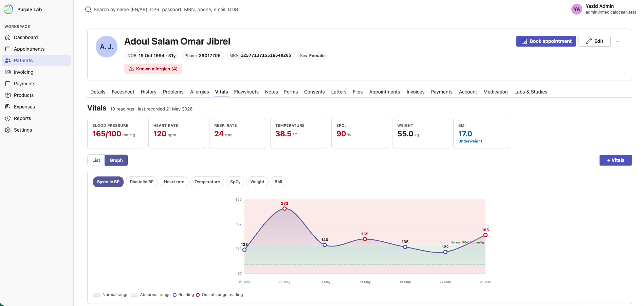Click the 122 systolic reading point
Image resolution: width=644 pixels, height=306 pixels.
[445, 252]
